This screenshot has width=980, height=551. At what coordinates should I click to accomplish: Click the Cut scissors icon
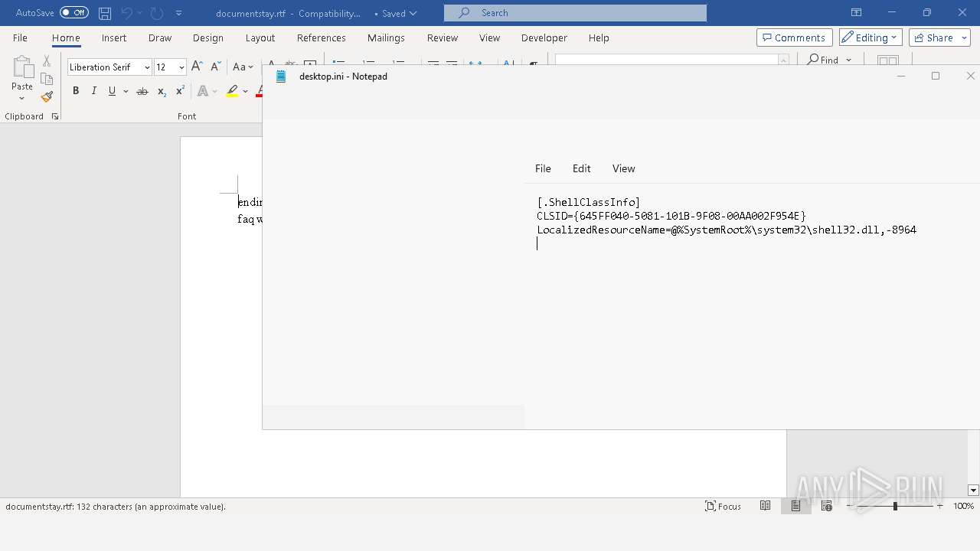point(47,61)
